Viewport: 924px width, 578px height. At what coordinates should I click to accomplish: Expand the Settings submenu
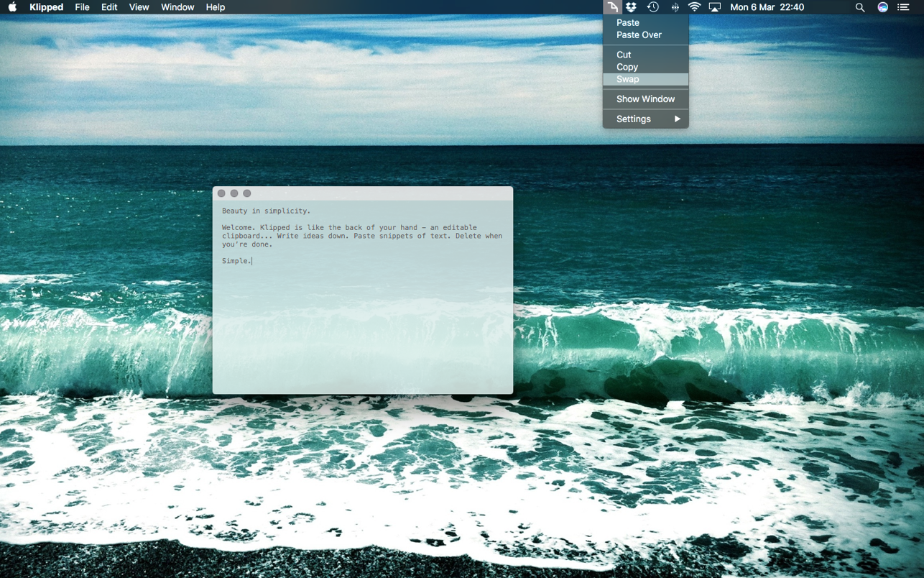645,119
